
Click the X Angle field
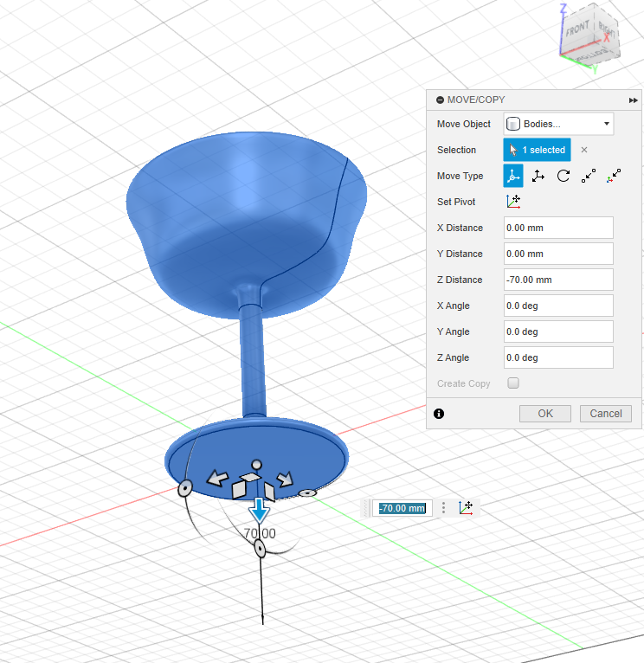558,306
